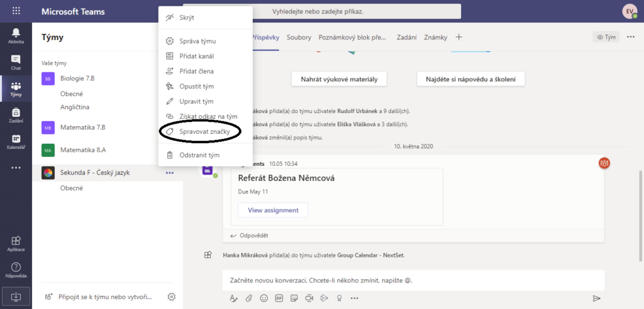Open the channel more options ellipsis
The image size is (644, 309).
[631, 37]
